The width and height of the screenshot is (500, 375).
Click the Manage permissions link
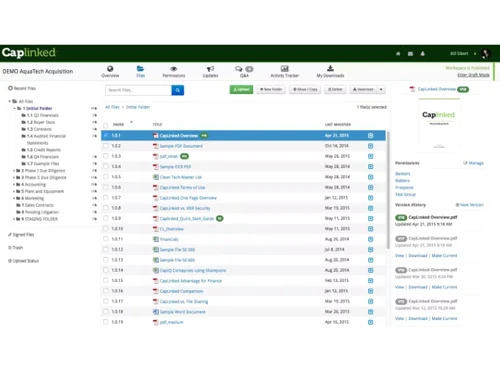[473, 163]
